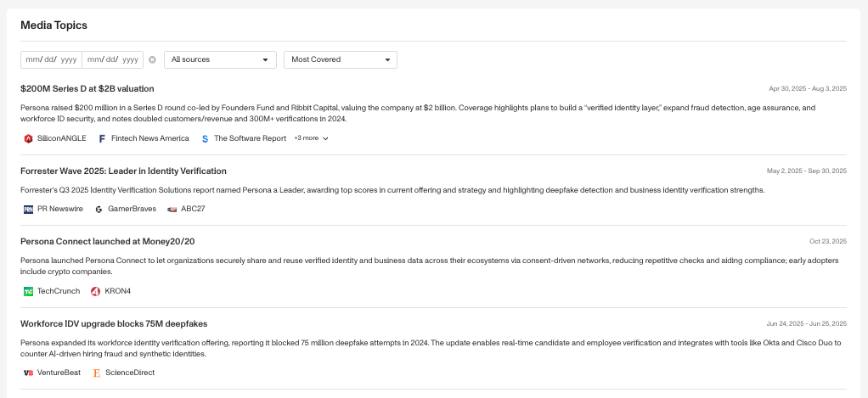Viewport: 868px width, 398px height.
Task: Expand the +3 more sources list
Action: pos(311,138)
